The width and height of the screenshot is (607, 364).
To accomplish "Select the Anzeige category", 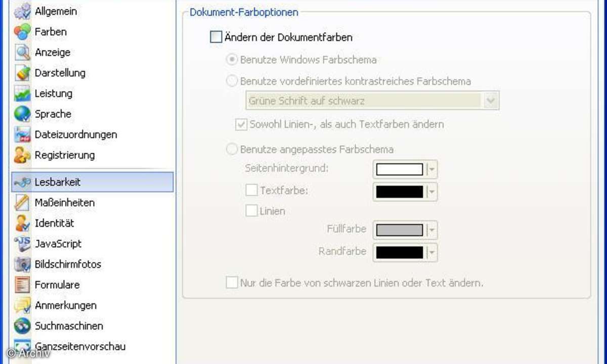I will 53,52.
